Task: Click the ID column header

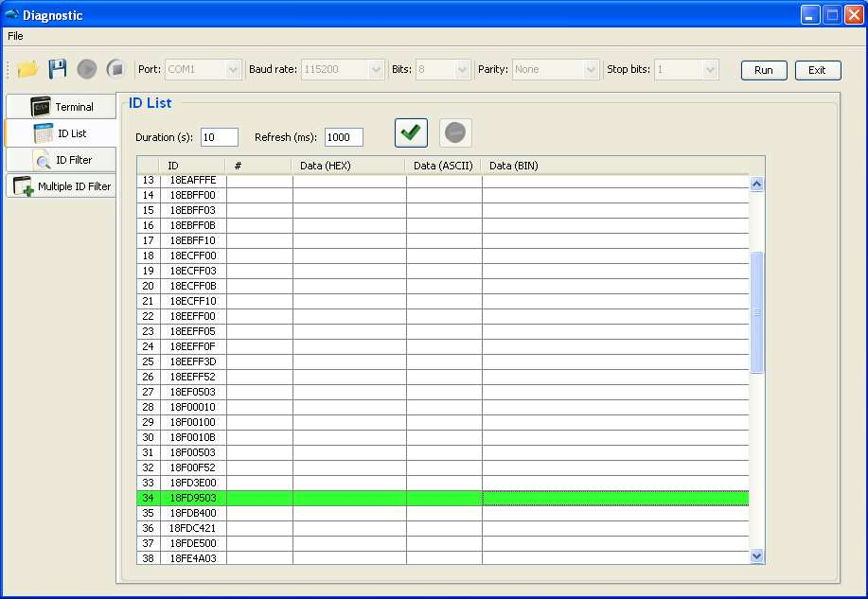Action: click(x=193, y=166)
